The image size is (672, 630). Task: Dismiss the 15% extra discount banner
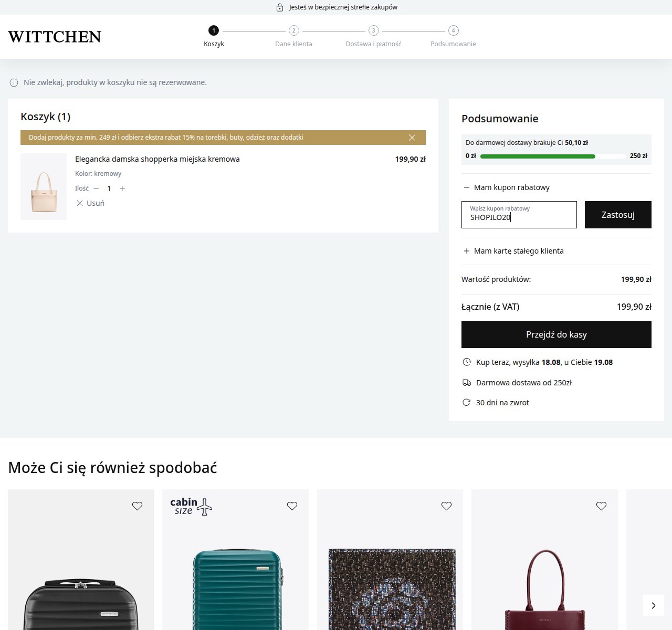(x=412, y=138)
